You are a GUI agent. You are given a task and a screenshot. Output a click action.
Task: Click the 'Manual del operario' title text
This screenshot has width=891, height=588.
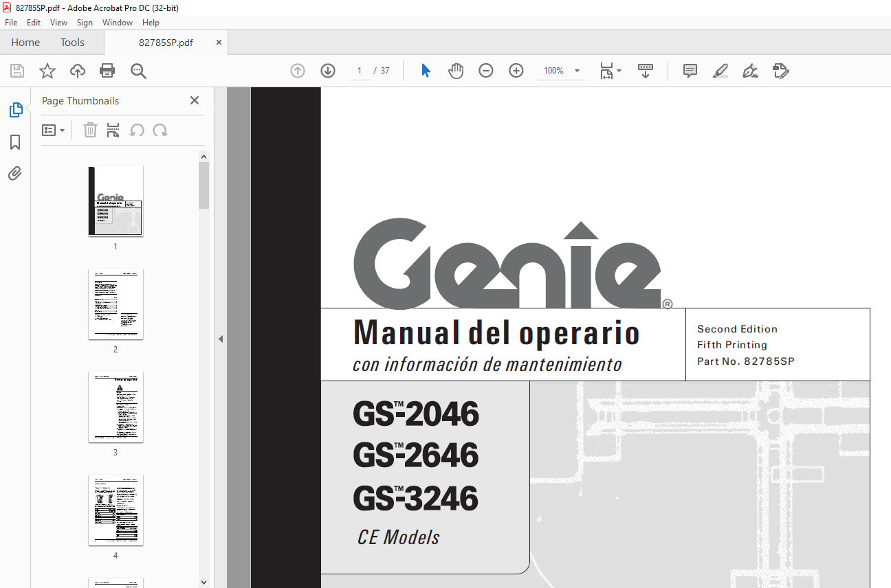pyautogui.click(x=496, y=333)
